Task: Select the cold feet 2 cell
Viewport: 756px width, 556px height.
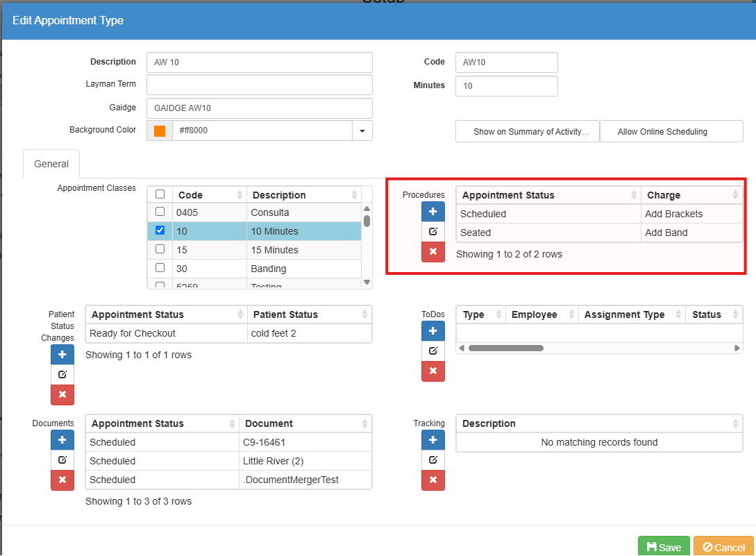Action: (x=310, y=333)
